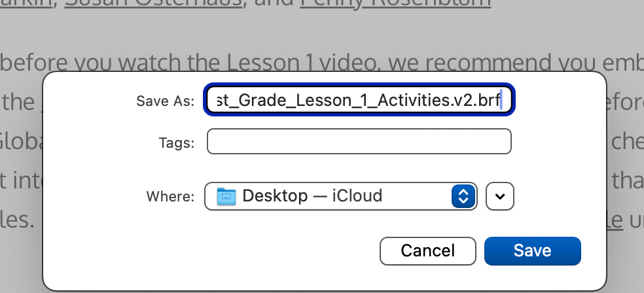
Task: Expand the dialog with the chevron button
Action: tap(501, 196)
